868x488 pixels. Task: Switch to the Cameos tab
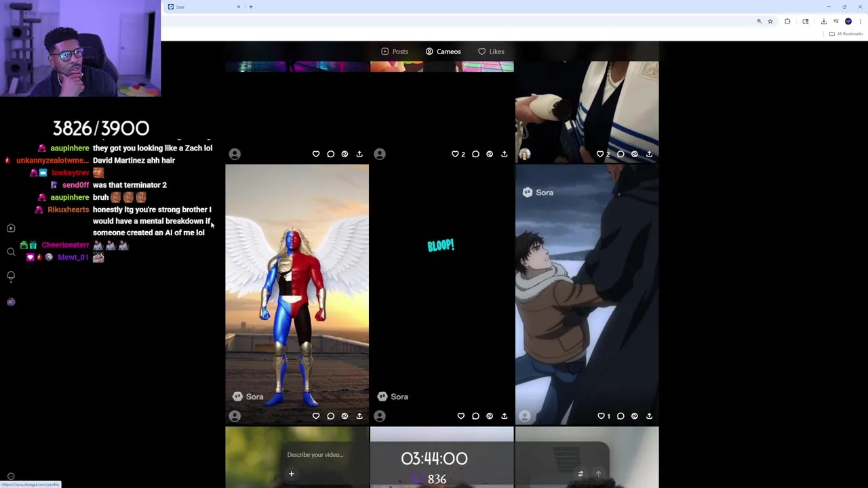pyautogui.click(x=443, y=52)
